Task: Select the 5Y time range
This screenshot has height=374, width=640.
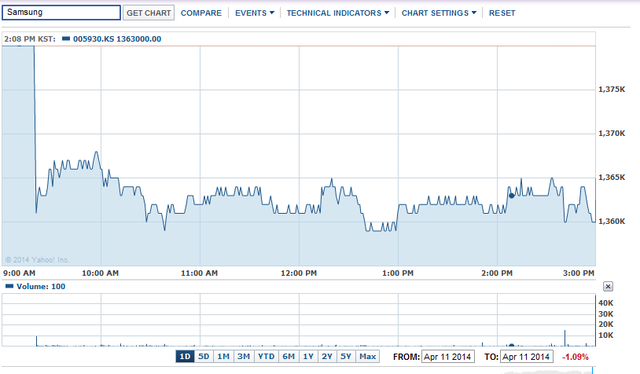Action: coord(346,356)
